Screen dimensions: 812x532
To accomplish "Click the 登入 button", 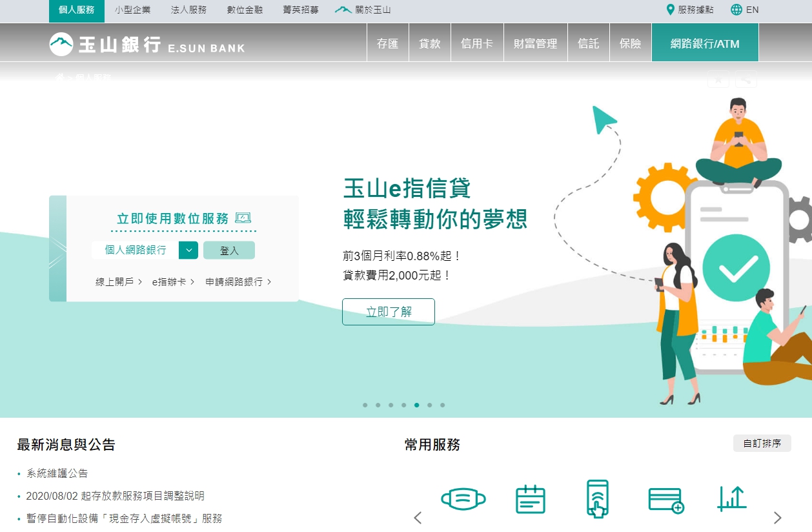I will coord(229,251).
